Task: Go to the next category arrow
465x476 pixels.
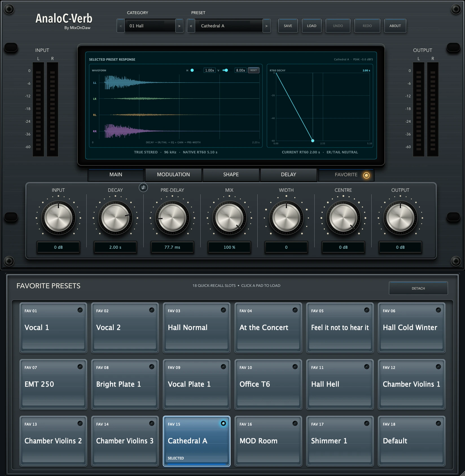Action: (x=179, y=26)
